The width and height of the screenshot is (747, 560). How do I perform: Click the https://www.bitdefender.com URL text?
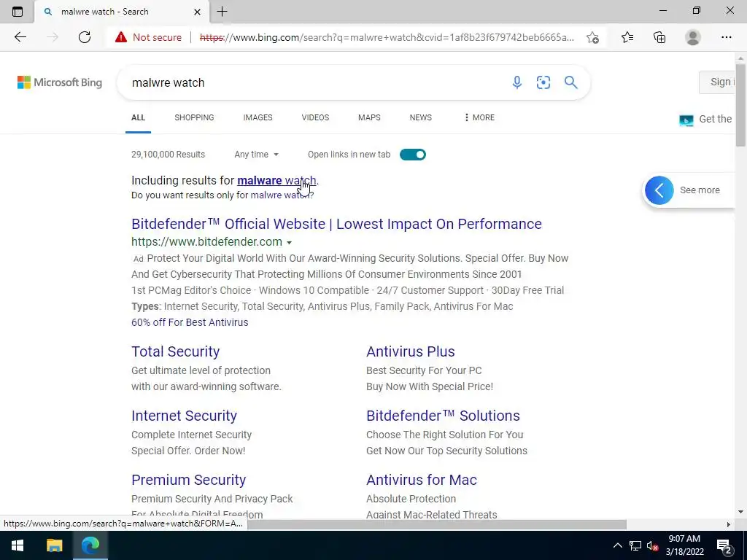206,242
